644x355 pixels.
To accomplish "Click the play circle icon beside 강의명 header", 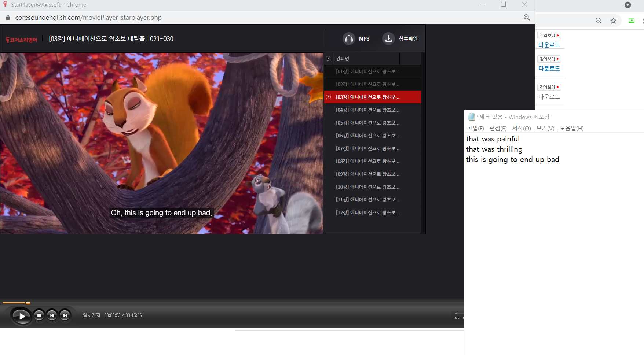I will click(x=328, y=59).
